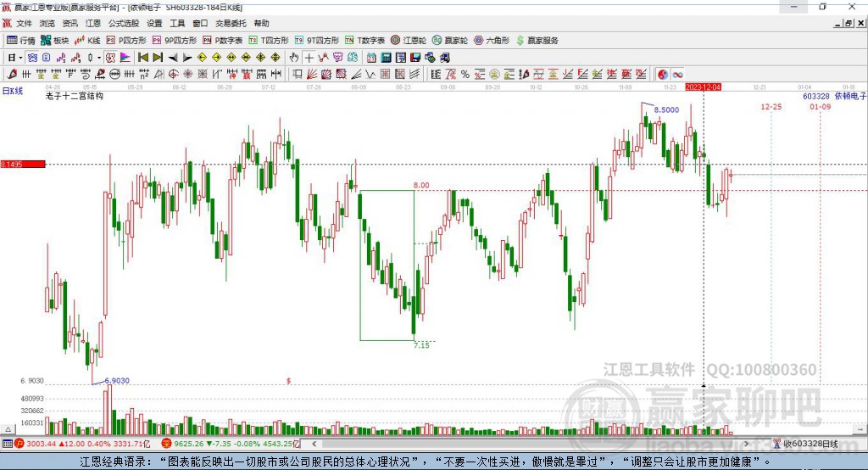Toggle the crosshair cursor tool
Image resolution: width=868 pixels, height=470 pixels.
click(309, 58)
